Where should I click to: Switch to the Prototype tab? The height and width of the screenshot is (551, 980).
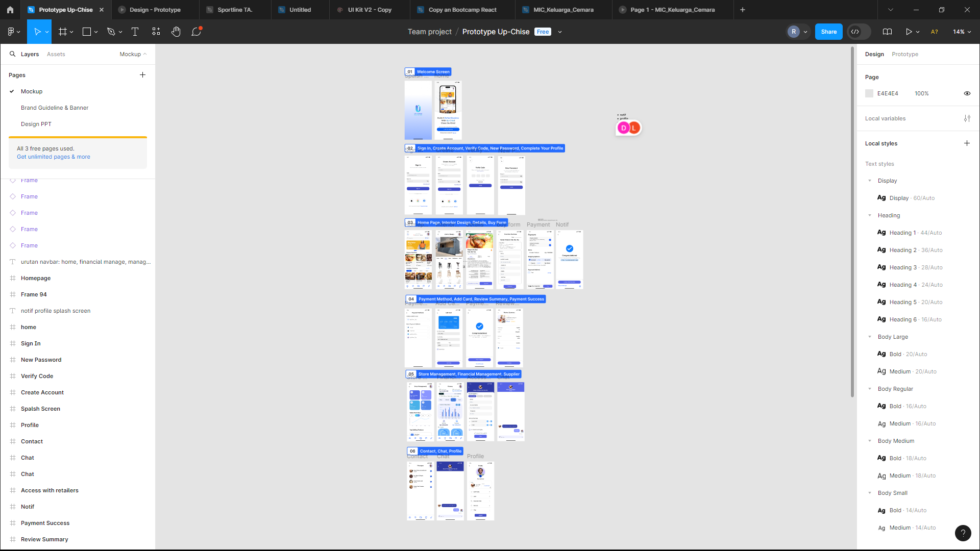click(904, 54)
